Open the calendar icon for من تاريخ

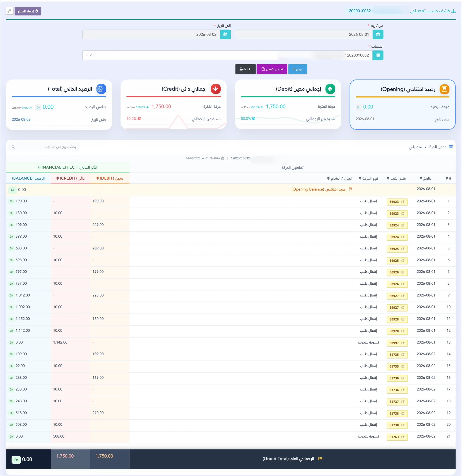pyautogui.click(x=378, y=34)
